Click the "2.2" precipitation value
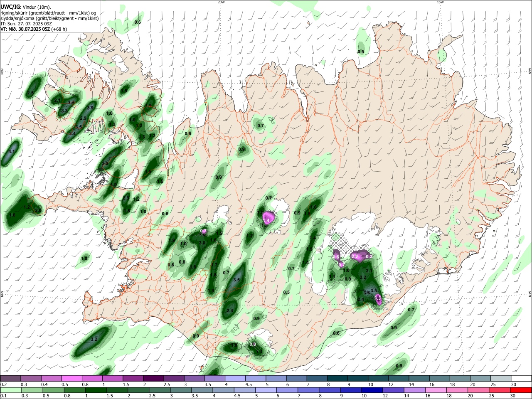This screenshot has width=532, height=399. [362, 278]
